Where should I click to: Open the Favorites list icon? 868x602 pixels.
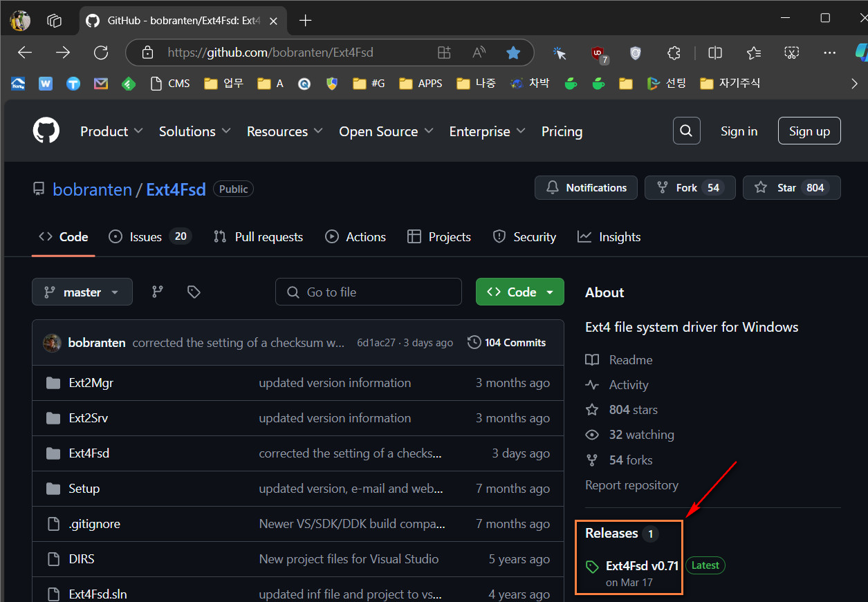point(754,53)
